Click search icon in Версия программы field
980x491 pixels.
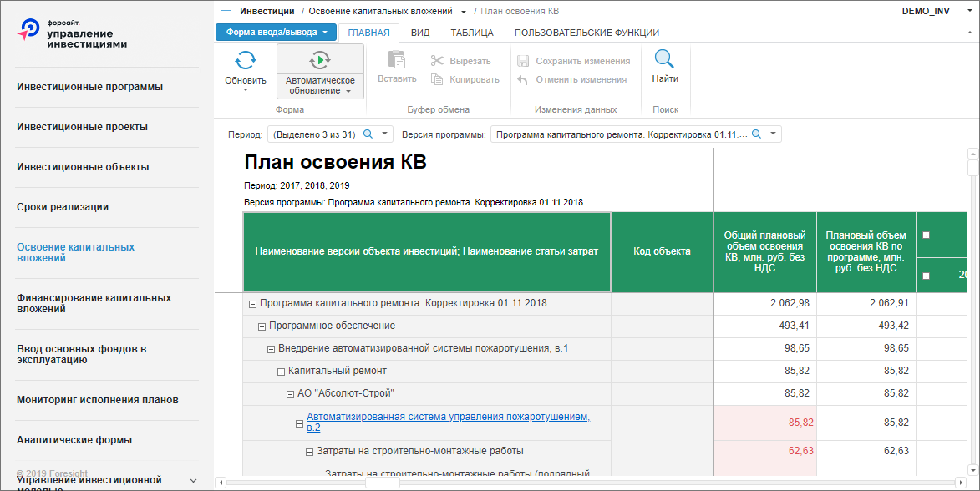point(756,134)
